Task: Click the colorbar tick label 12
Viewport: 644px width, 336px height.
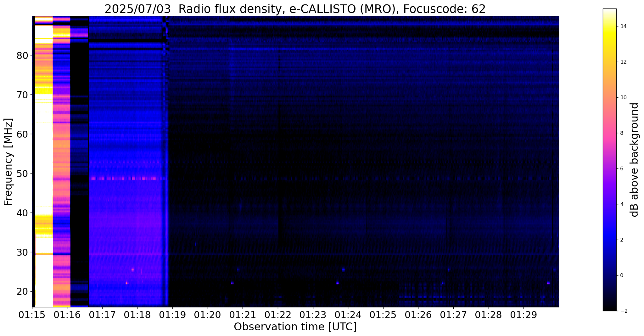Action: point(623,62)
